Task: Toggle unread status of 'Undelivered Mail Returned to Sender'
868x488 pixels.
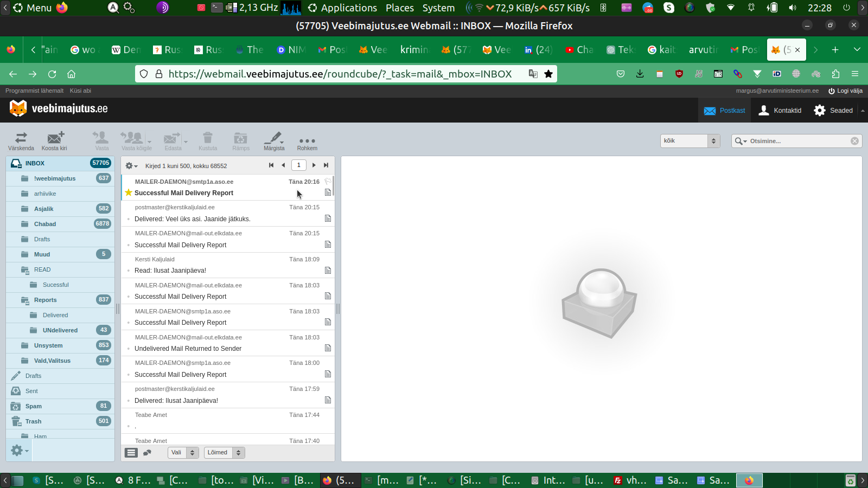Action: [129, 349]
